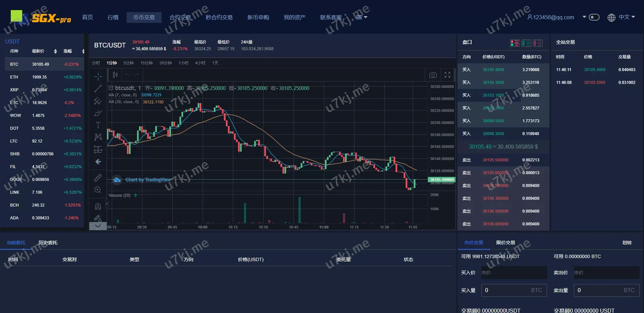Select the crosshair cursor tool

(98, 76)
